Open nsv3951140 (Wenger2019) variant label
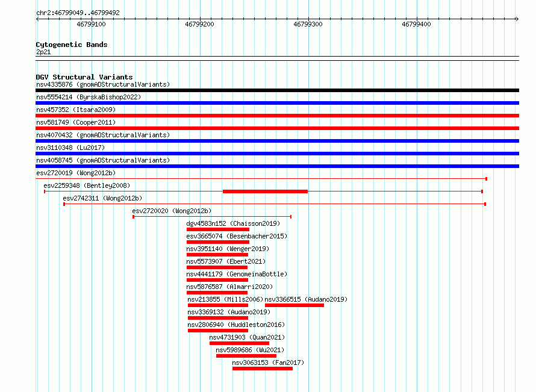Screen dimensions: 536x392 tap(228, 249)
